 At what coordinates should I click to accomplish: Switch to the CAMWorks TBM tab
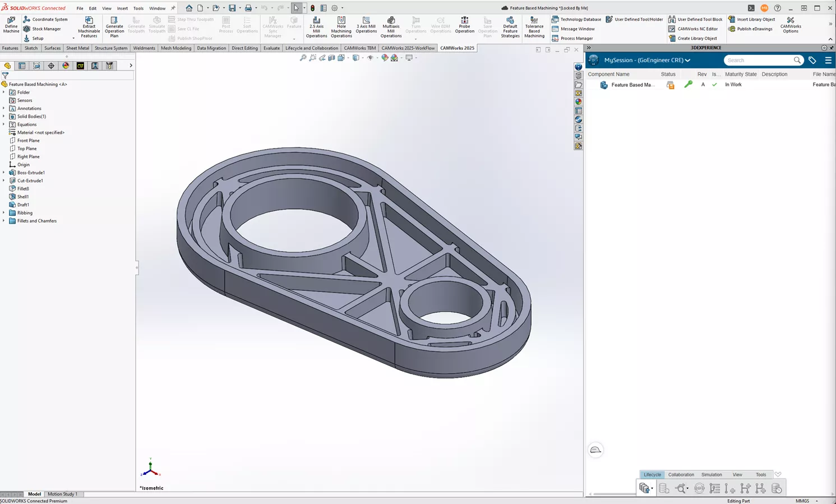click(x=359, y=48)
